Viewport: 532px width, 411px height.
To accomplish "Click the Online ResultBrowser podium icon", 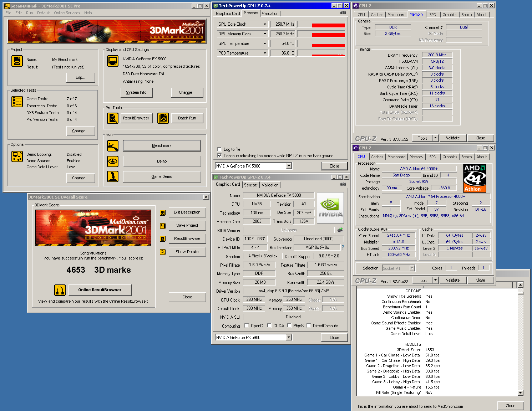I will 60,290.
